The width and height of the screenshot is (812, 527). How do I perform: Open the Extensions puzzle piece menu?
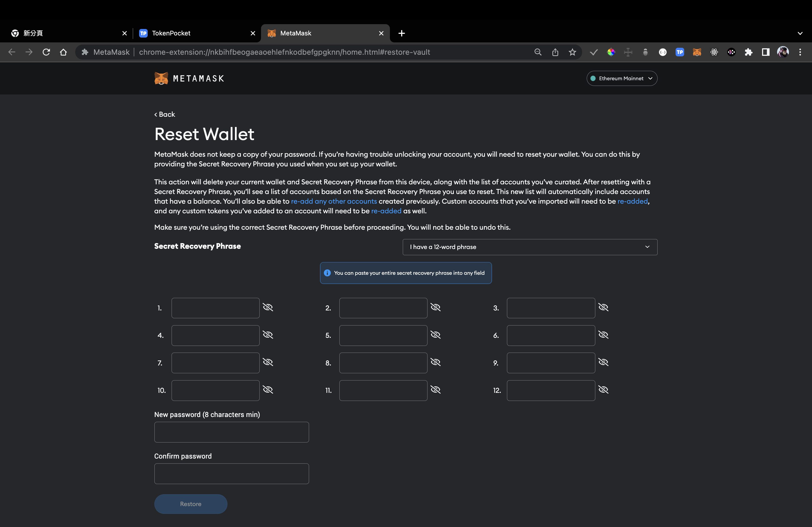[748, 52]
